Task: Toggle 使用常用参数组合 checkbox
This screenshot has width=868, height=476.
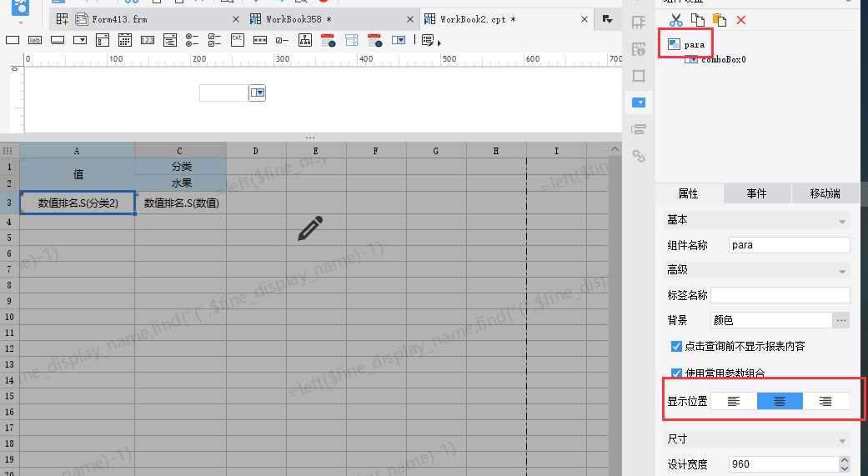Action: (x=676, y=373)
